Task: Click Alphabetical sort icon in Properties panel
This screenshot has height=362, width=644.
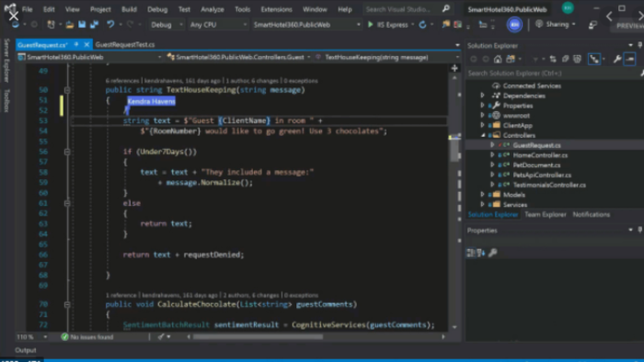Action: [481, 253]
